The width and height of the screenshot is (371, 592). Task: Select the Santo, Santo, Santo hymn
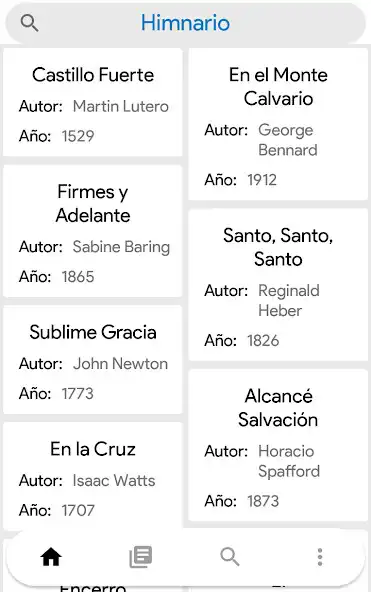click(x=278, y=285)
